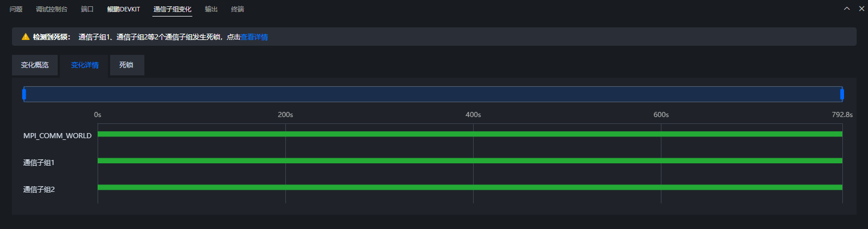Switch to the 输出 panel tab

pos(211,9)
